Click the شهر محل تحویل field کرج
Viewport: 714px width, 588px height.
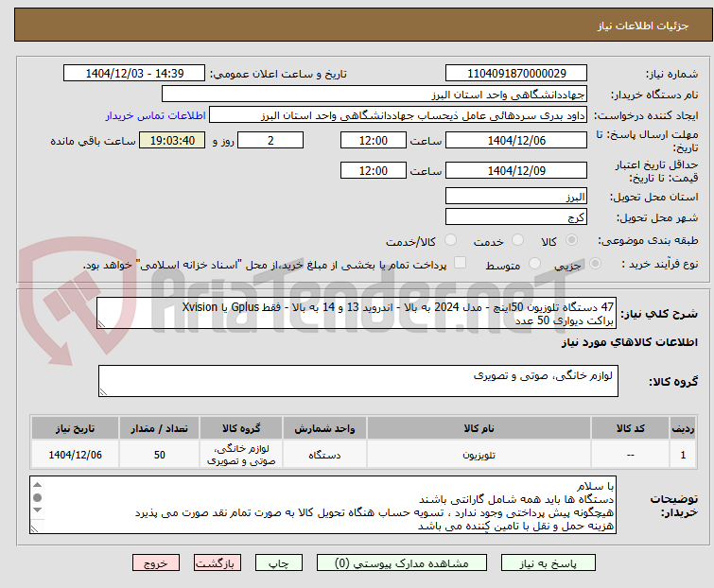coord(516,216)
